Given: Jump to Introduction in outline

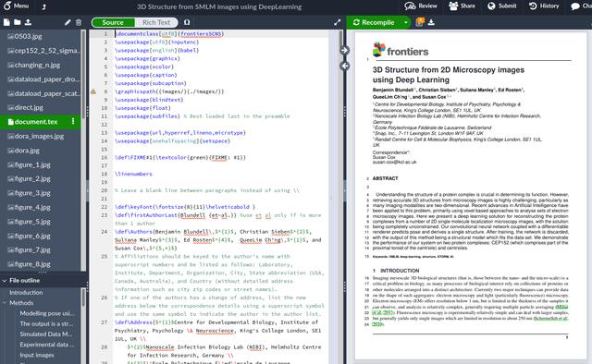Looking at the screenshot, I should [x=26, y=293].
